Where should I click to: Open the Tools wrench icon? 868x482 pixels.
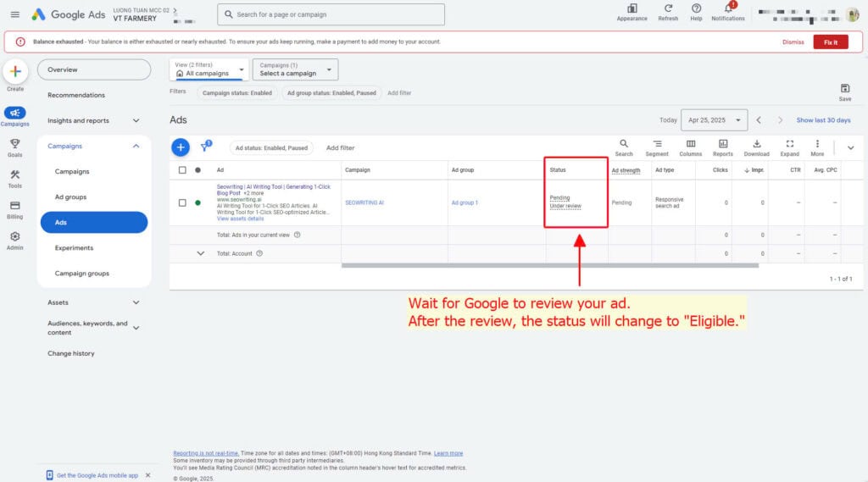[x=15, y=175]
